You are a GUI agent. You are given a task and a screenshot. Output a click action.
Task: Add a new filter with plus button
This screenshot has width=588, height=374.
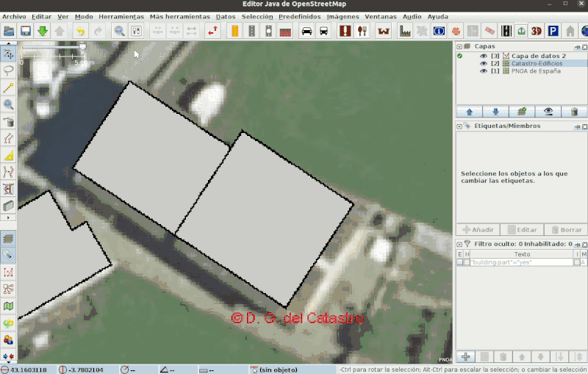tap(465, 357)
